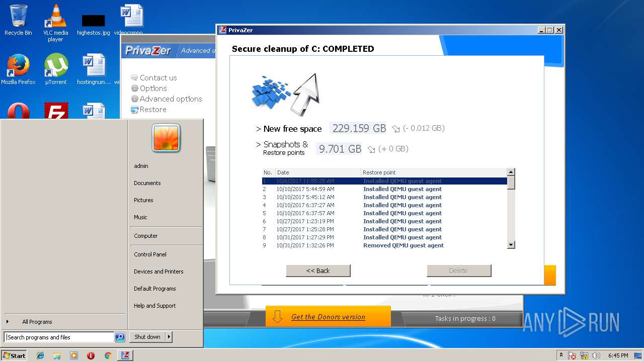Click the Advanced options gear icon

pyautogui.click(x=134, y=99)
